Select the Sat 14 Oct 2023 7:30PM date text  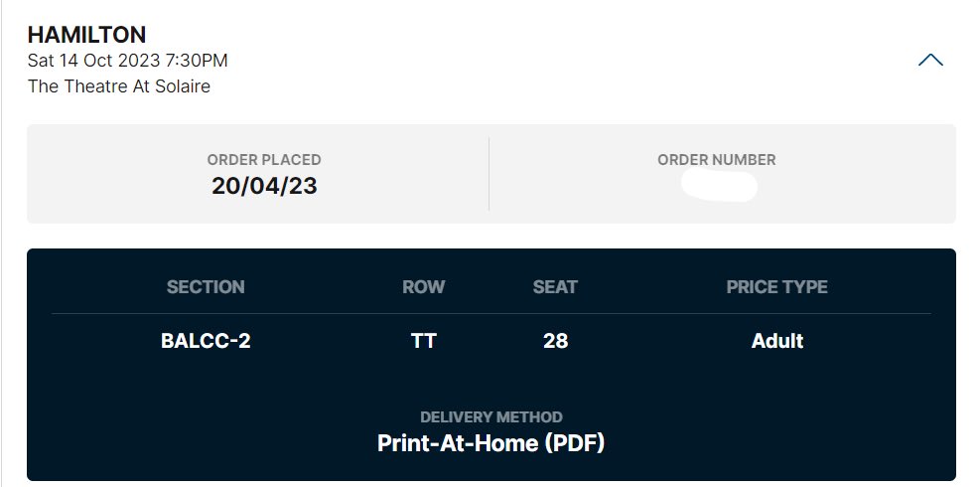click(x=127, y=61)
